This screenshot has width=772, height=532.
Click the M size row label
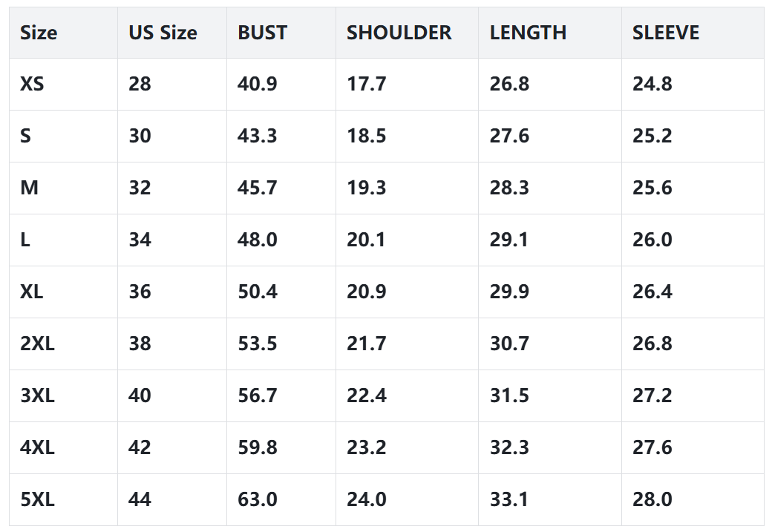pos(29,188)
